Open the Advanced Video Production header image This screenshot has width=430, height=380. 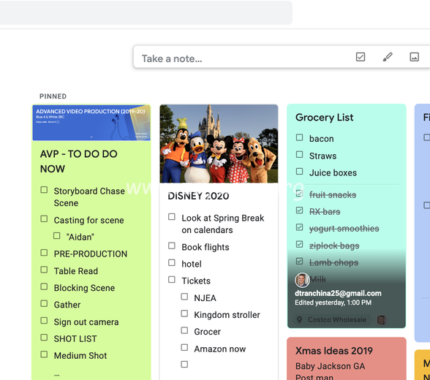tap(91, 123)
